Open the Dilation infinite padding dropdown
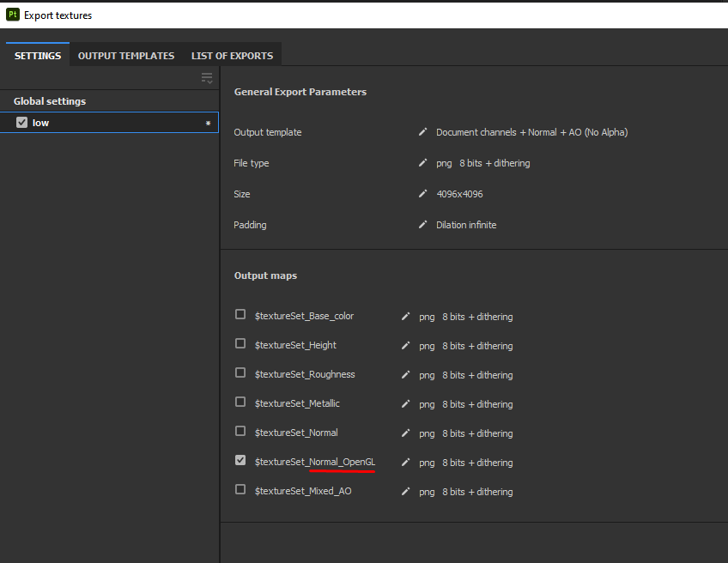728x563 pixels. coord(466,225)
